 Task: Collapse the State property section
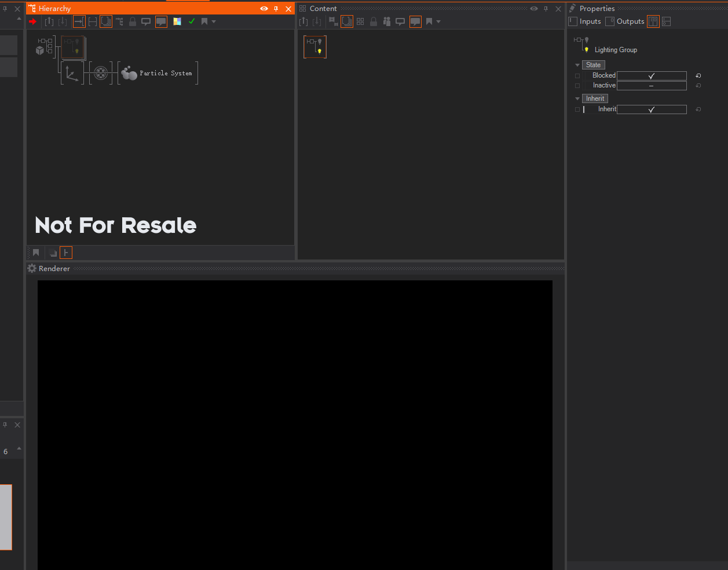tap(577, 65)
